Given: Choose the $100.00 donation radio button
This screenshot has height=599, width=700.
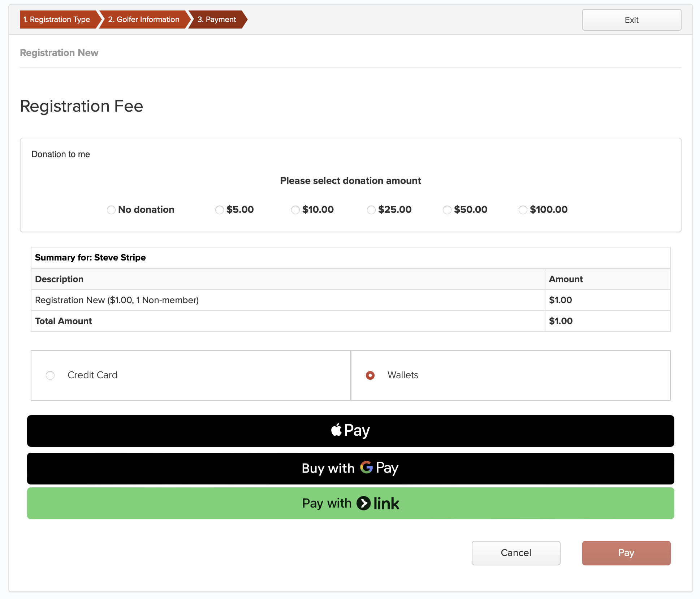Looking at the screenshot, I should pos(523,210).
